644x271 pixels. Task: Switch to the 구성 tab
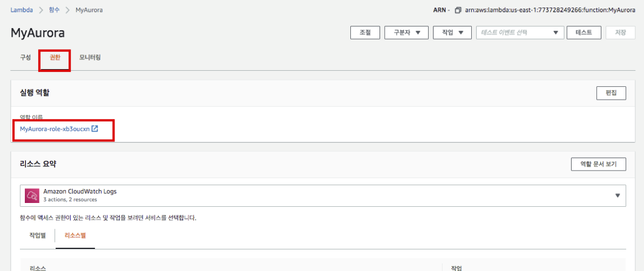tap(25, 57)
